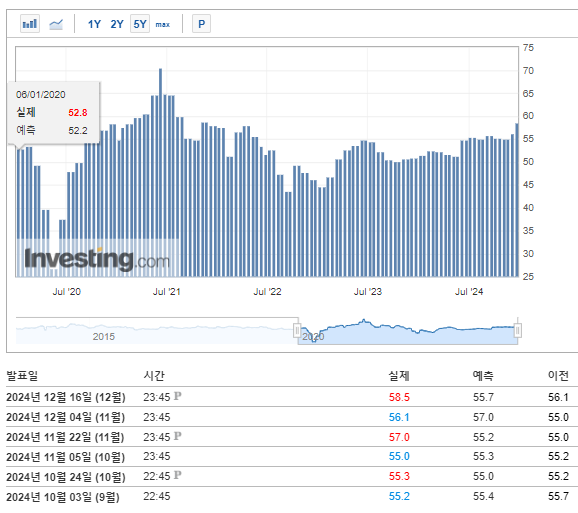Select the max time range
This screenshot has height=513, width=578.
163,24
